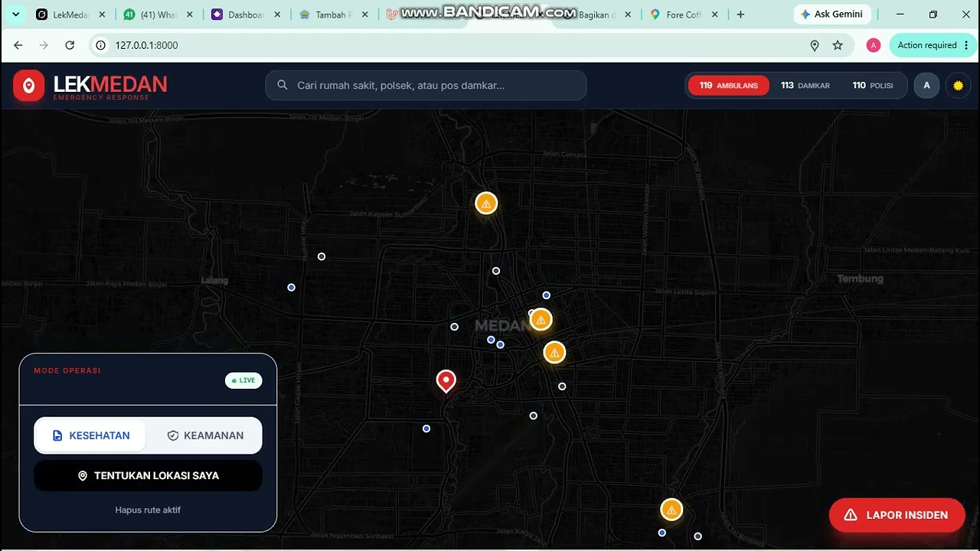This screenshot has width=980, height=551.
Task: Click Tentukan Lokasi Saya button
Action: pos(148,475)
